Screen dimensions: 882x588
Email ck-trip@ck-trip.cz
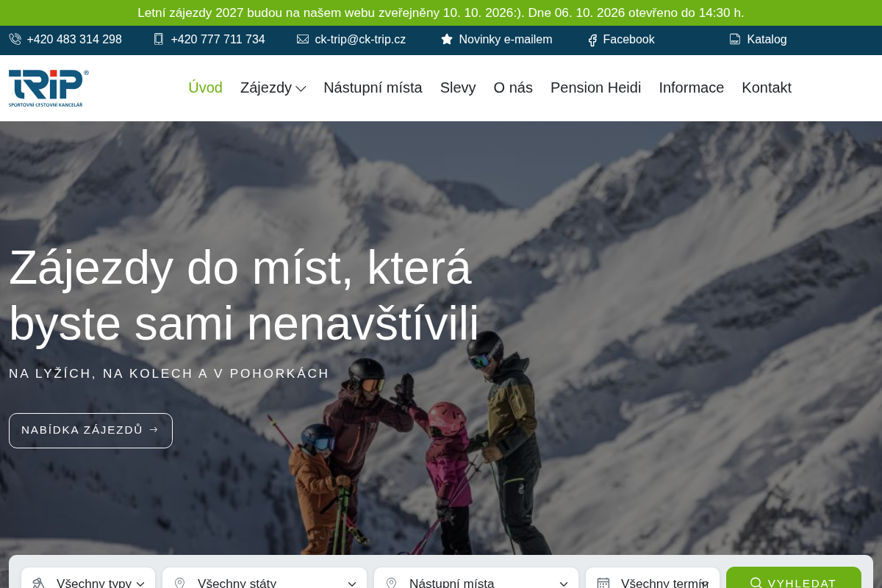[x=360, y=40]
